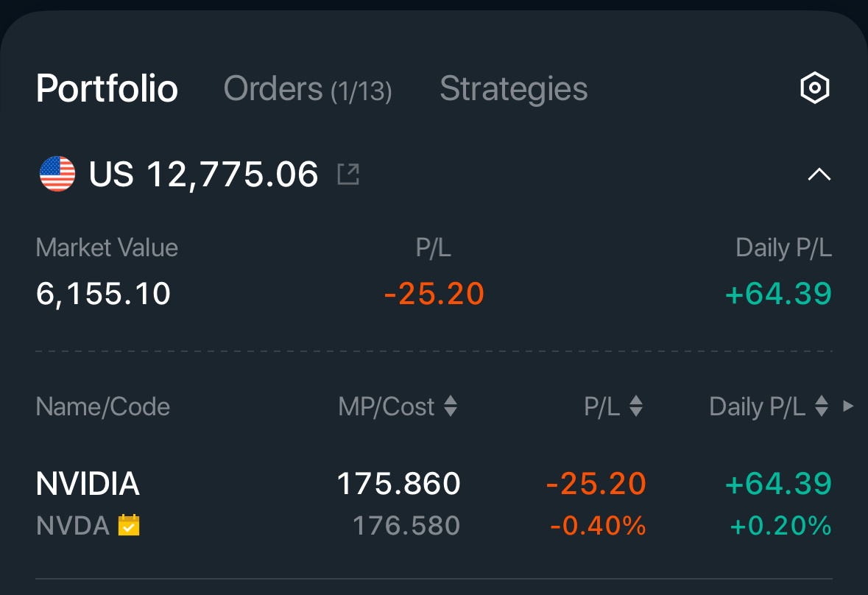868x595 pixels.
Task: Click the account Daily P/L +64.39 value
Action: pyautogui.click(x=778, y=293)
